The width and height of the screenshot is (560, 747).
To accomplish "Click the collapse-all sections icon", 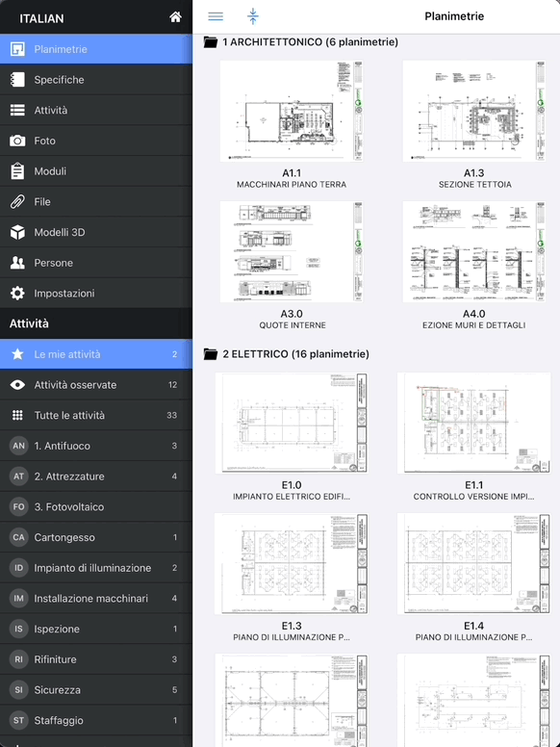I will [253, 16].
